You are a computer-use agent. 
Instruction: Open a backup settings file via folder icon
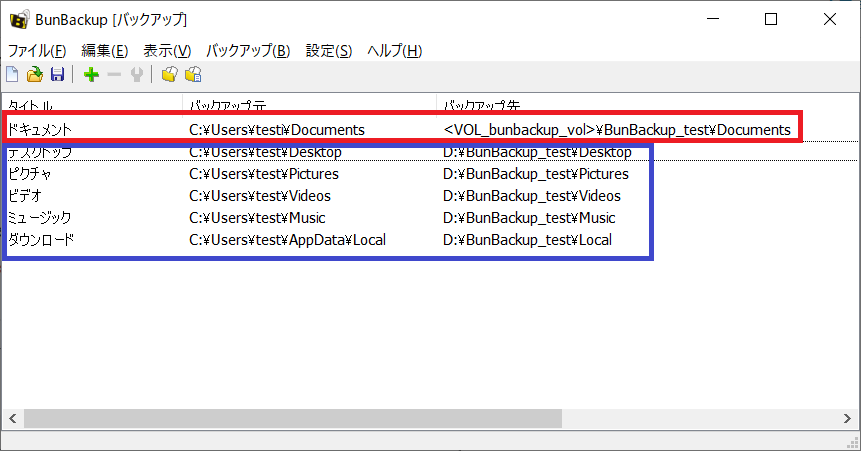tap(35, 74)
